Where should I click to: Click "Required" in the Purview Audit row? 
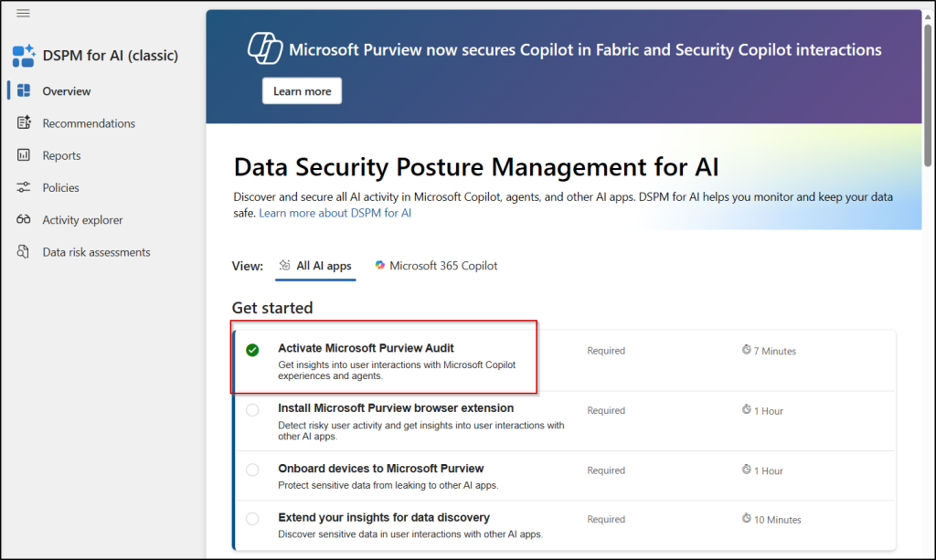[x=606, y=351]
